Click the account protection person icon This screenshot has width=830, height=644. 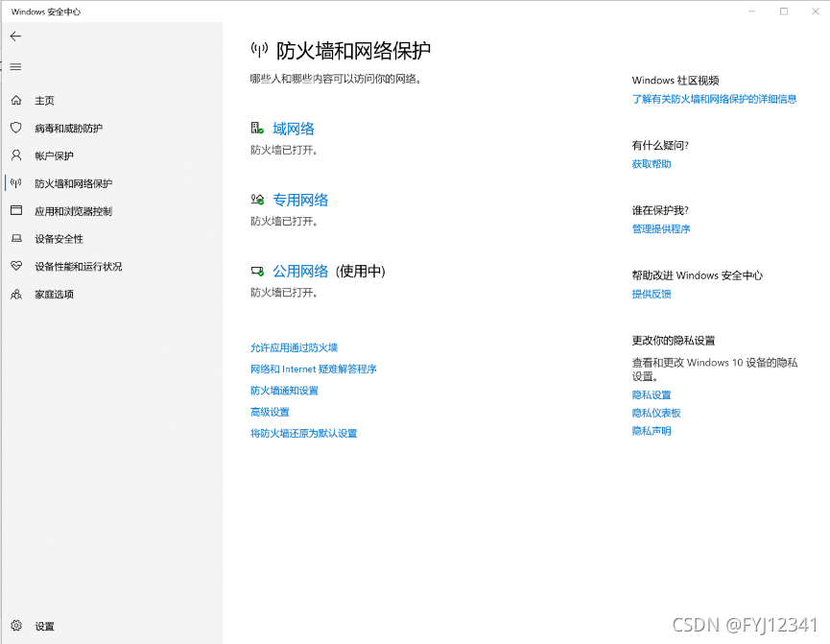coord(16,155)
